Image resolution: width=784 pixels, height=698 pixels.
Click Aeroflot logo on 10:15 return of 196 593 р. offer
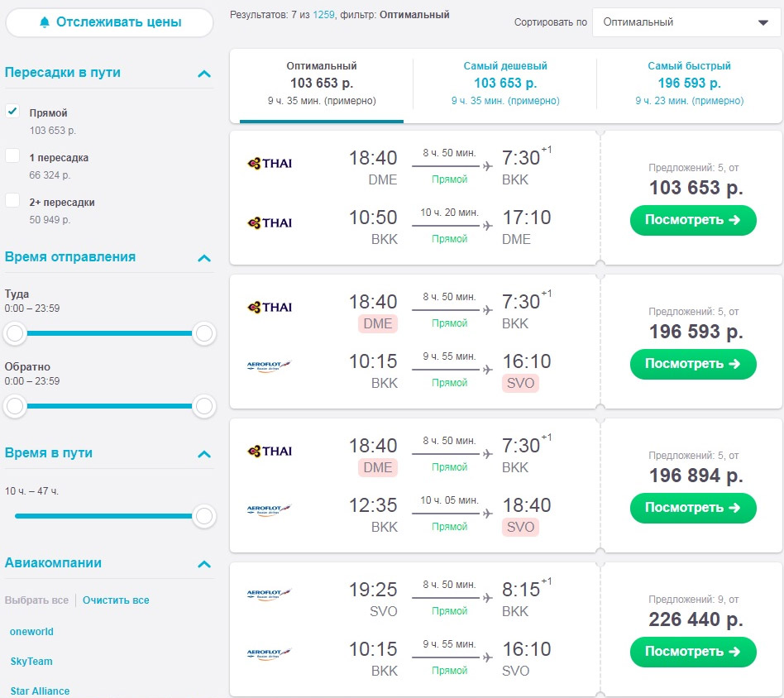click(x=269, y=366)
